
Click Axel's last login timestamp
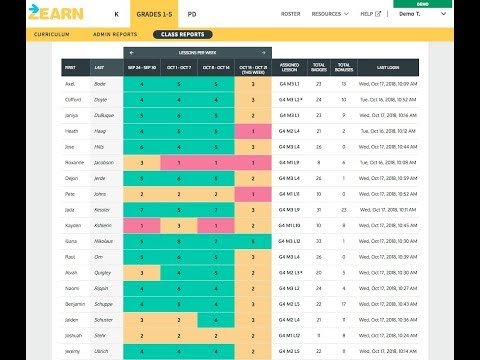click(x=388, y=84)
